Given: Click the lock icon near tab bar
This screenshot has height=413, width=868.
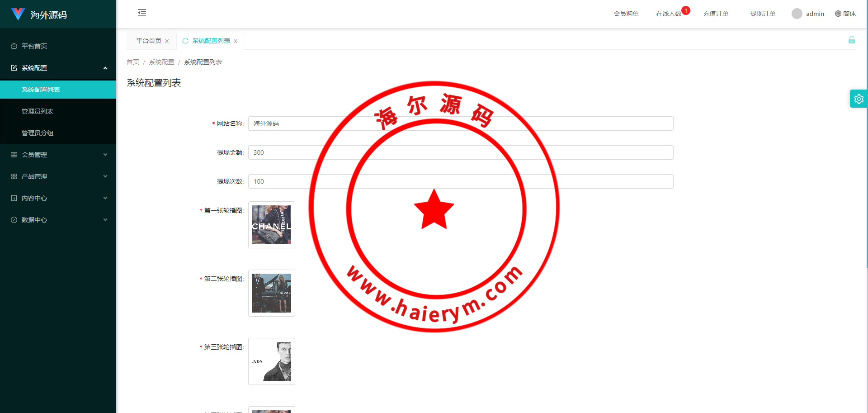Looking at the screenshot, I should pos(852,40).
